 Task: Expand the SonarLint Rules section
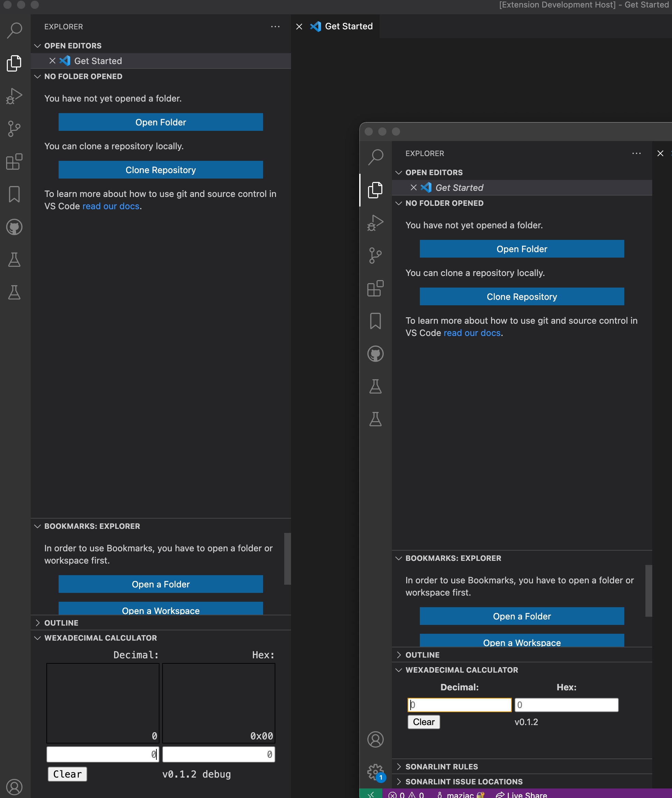[x=442, y=766]
